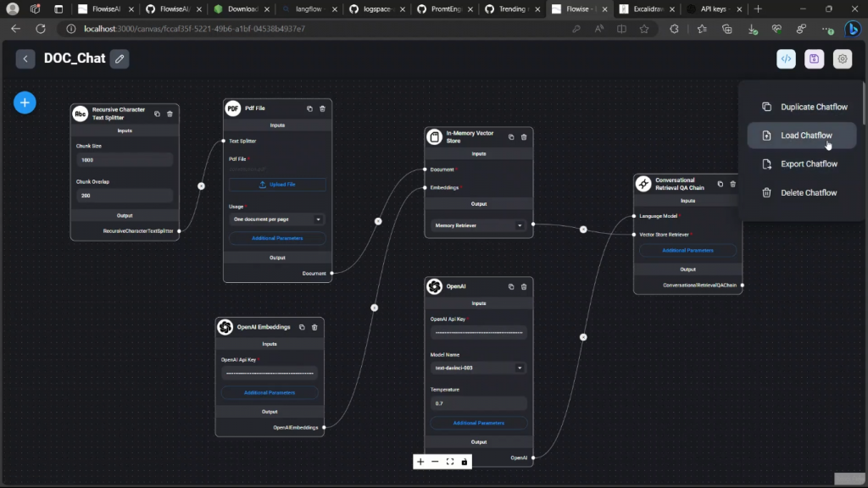
Task: Open Usage dropdown showing One document per page
Action: tap(277, 219)
